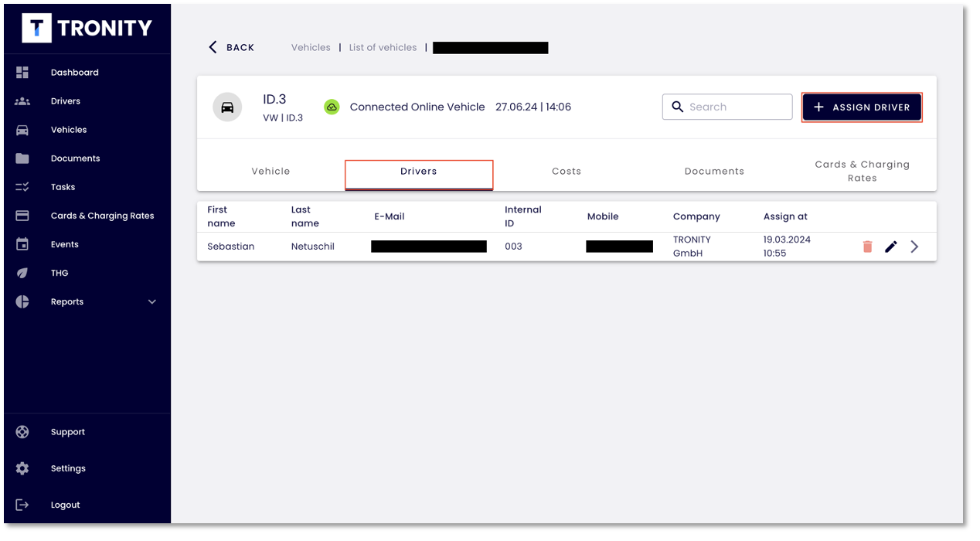Open the Cards & Charging Rates tab

[x=862, y=172]
